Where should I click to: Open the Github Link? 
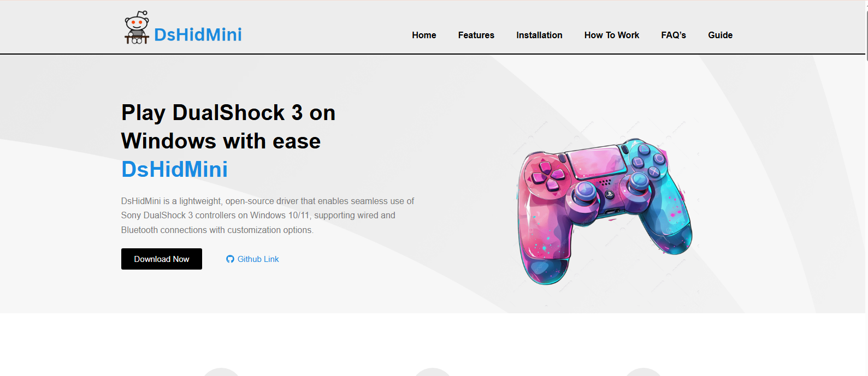pyautogui.click(x=252, y=259)
